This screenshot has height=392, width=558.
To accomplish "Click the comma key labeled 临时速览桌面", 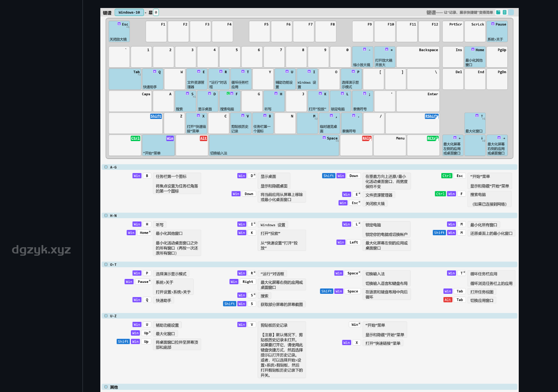I will [329, 124].
